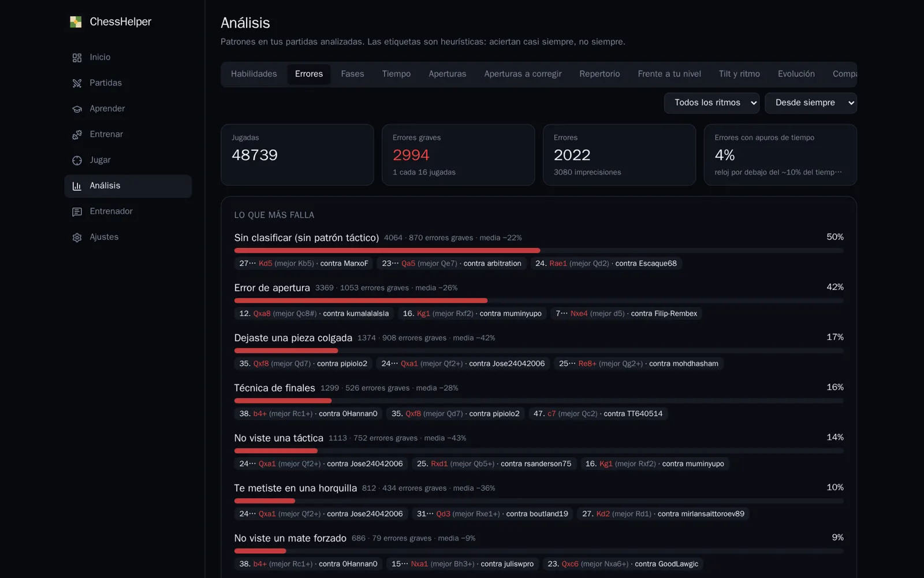The image size is (924, 578).
Task: Open the Desde siempre period dropdown
Action: (810, 103)
